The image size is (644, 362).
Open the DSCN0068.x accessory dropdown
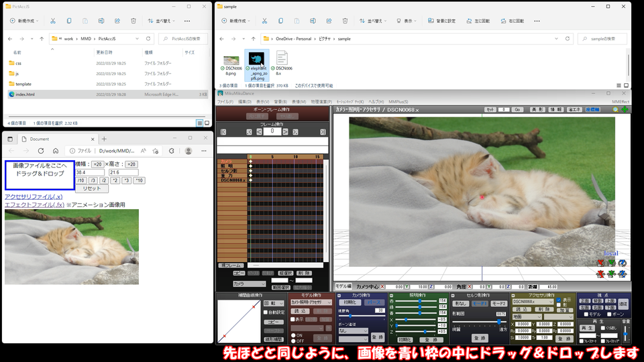533,302
